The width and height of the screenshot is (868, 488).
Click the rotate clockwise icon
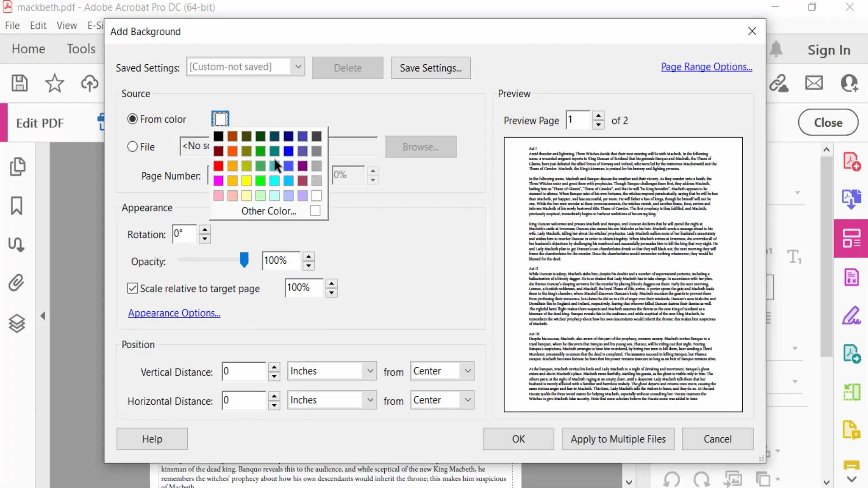[701, 479]
